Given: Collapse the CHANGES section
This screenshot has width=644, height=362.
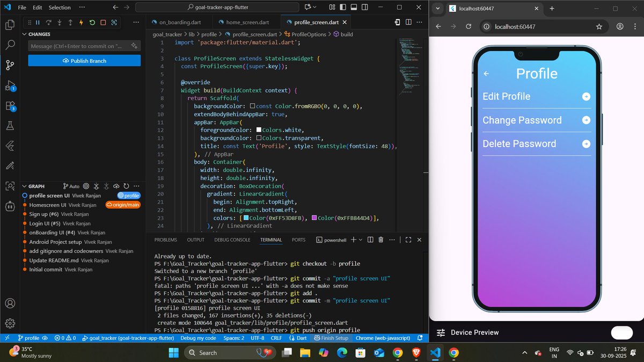Looking at the screenshot, I should click(24, 34).
